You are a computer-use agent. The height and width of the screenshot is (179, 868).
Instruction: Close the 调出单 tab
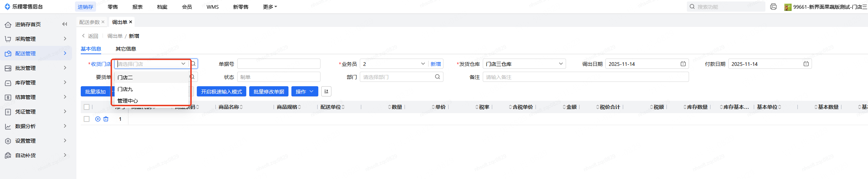point(131,22)
